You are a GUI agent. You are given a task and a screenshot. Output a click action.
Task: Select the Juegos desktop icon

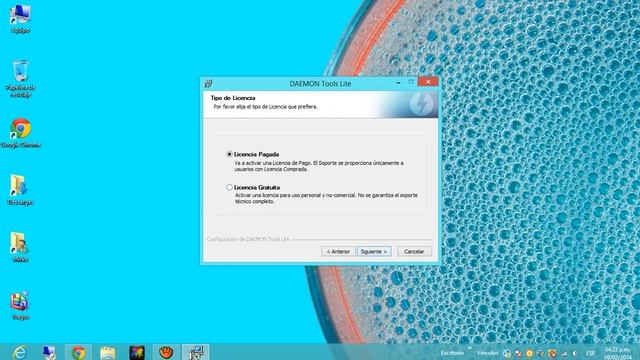[20, 305]
